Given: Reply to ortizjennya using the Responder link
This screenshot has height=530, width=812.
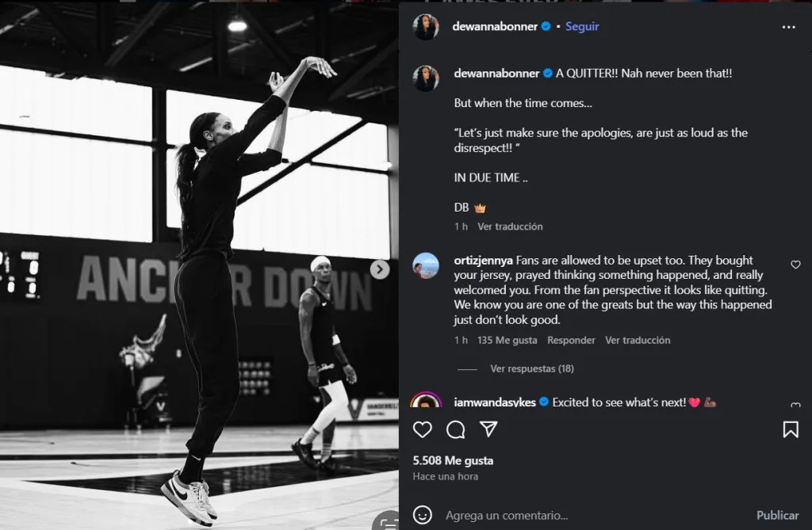Looking at the screenshot, I should (x=571, y=340).
